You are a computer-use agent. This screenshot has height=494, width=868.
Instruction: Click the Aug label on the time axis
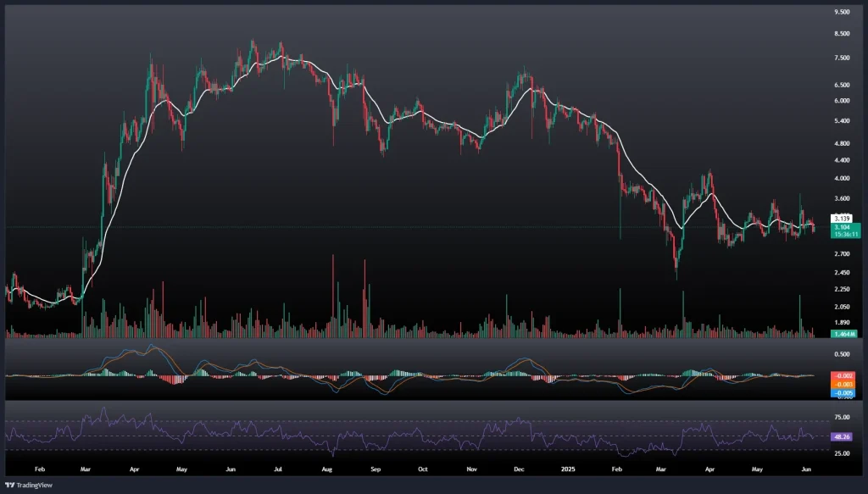(x=329, y=467)
